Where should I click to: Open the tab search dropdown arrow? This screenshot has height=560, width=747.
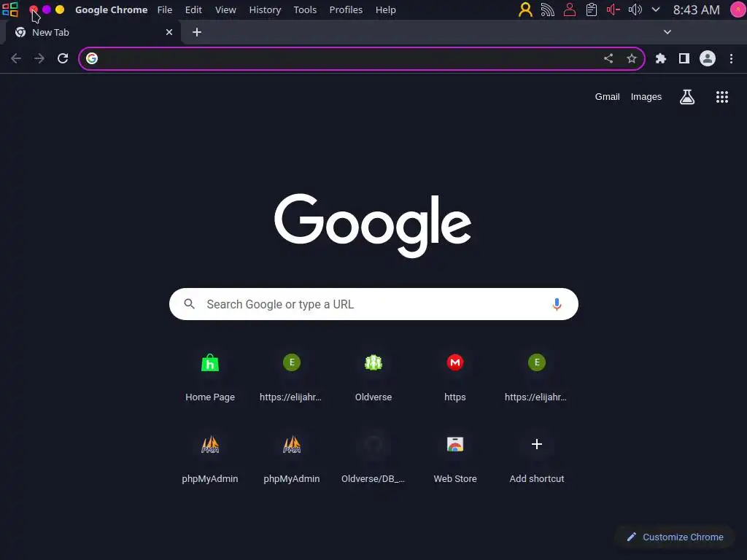(x=667, y=32)
